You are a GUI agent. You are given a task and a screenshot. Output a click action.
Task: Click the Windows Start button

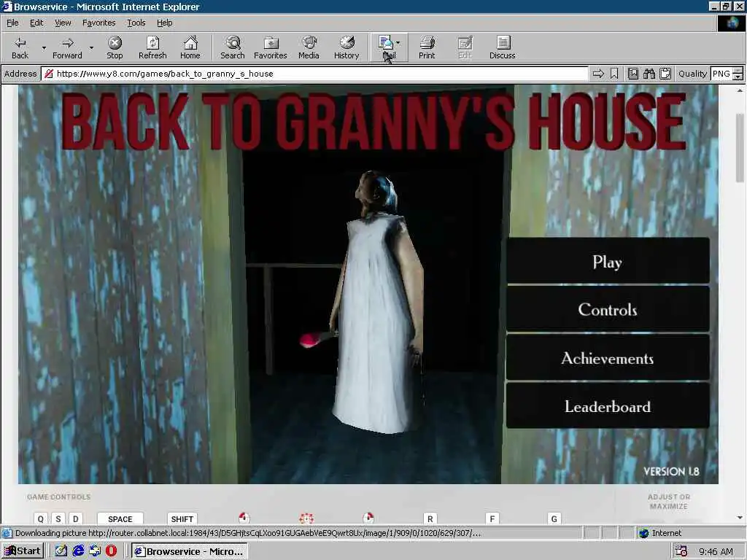23,551
